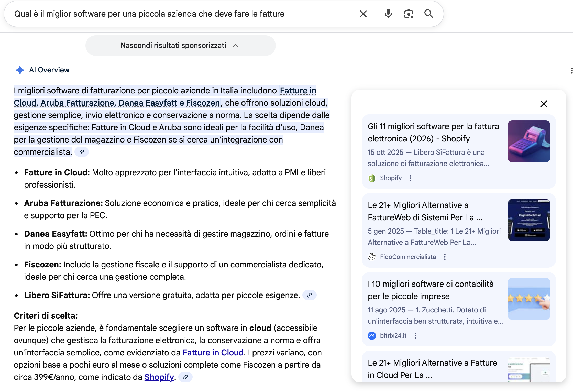Follow the Fatture in Cloud link
This screenshot has height=392, width=573.
tap(213, 353)
